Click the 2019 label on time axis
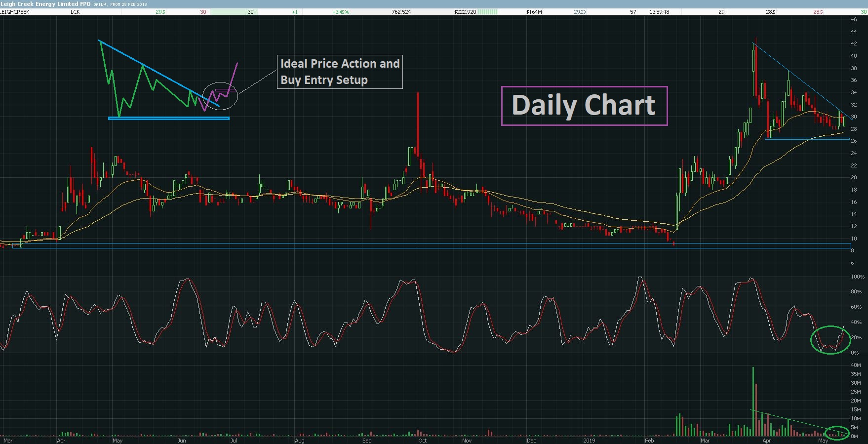Image resolution: width=868 pixels, height=444 pixels. (589, 441)
